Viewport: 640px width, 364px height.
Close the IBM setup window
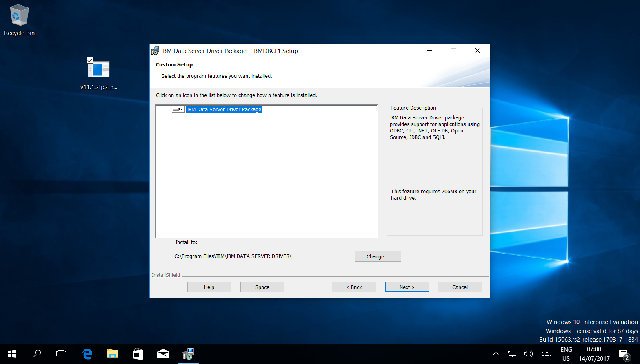coord(478,51)
